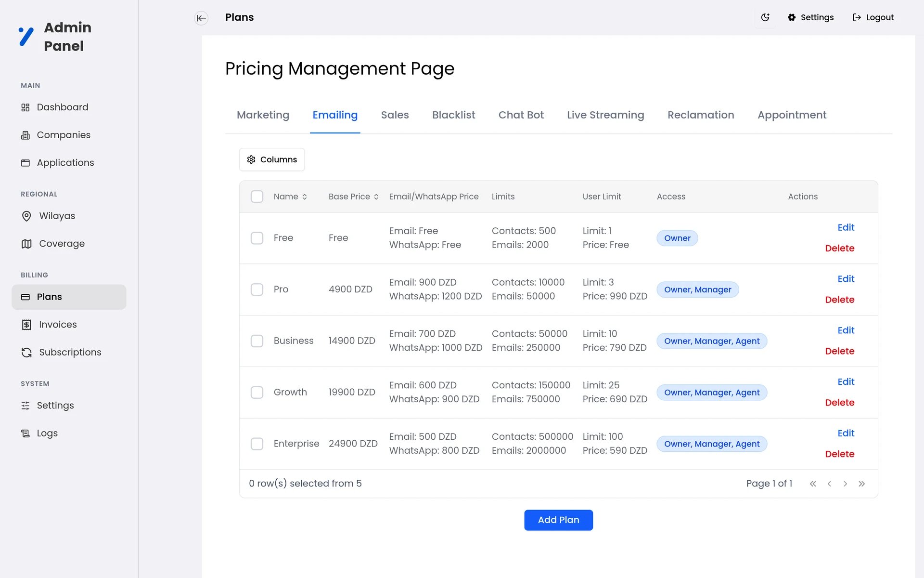This screenshot has height=578, width=924.
Task: Click the Contacts: 150000 limits cell
Action: point(531,385)
